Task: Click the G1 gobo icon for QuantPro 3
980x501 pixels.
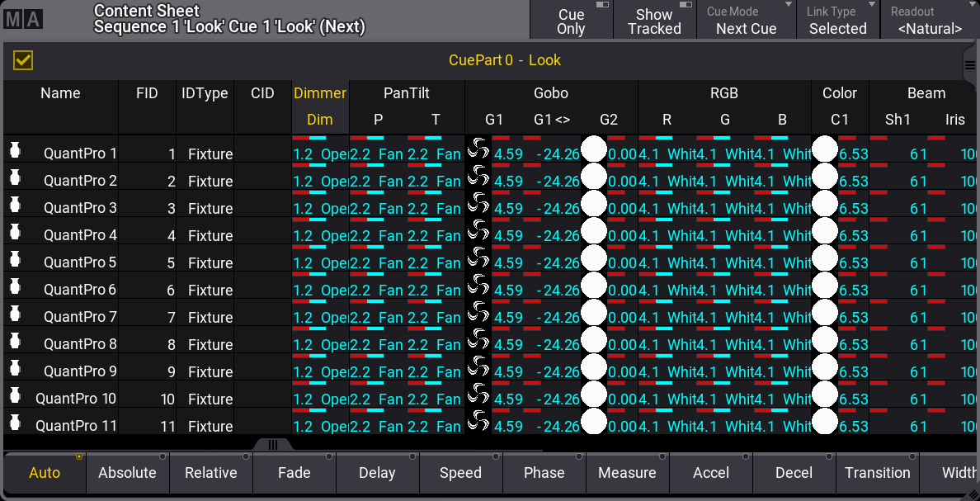Action: [x=478, y=203]
